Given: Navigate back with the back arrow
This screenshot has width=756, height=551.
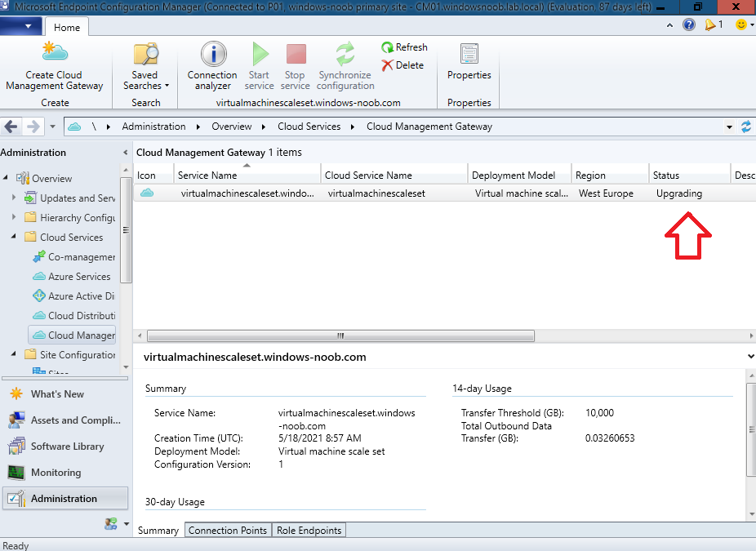Looking at the screenshot, I should (x=11, y=127).
